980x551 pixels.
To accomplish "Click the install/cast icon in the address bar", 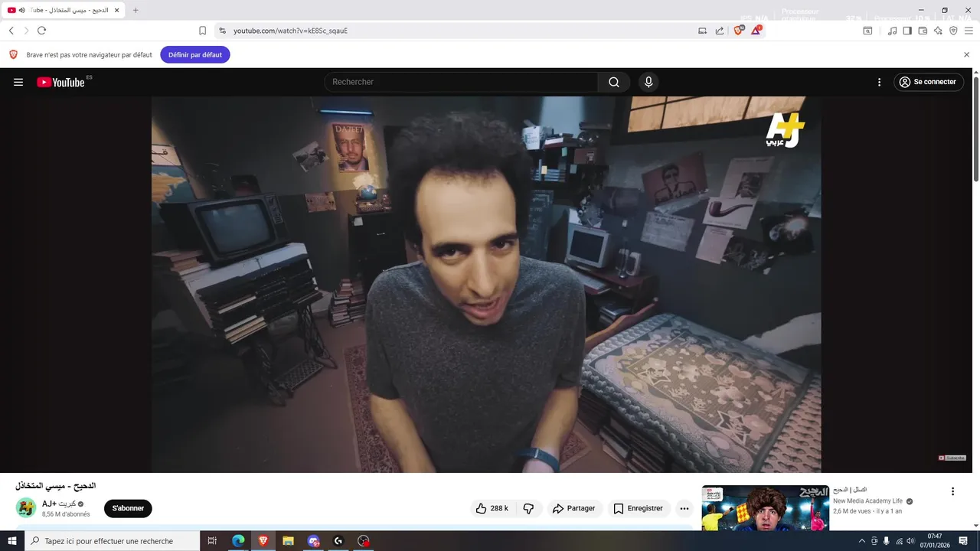I will pyautogui.click(x=702, y=31).
